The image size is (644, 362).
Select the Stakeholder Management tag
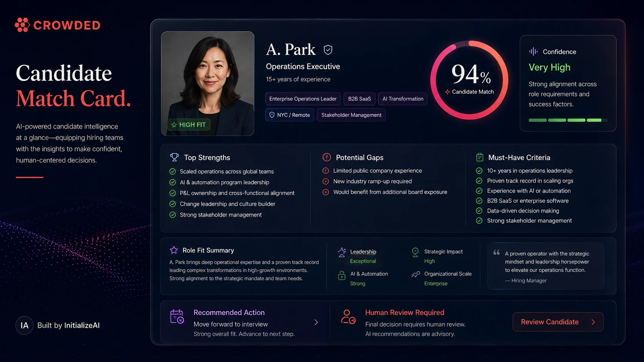point(351,115)
